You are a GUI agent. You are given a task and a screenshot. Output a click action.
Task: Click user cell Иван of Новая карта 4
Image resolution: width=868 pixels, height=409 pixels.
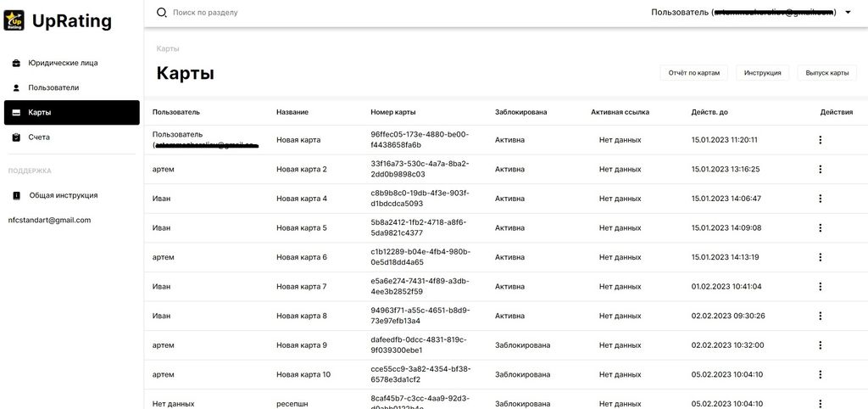[161, 199]
